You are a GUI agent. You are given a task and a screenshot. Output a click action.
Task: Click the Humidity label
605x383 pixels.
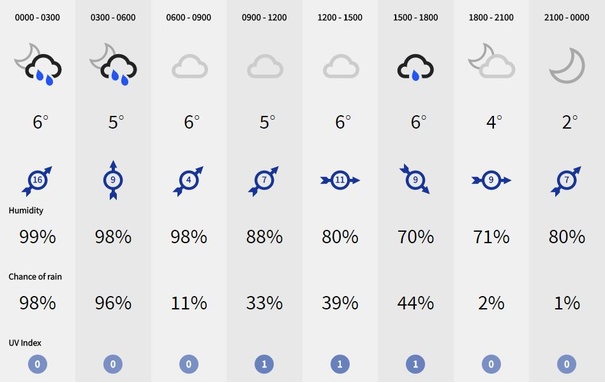26,211
